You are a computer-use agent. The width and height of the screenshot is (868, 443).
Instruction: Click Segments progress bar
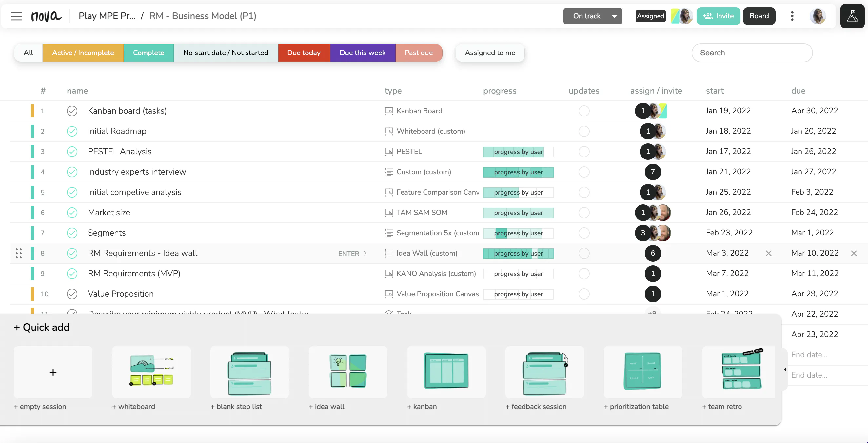[518, 233]
